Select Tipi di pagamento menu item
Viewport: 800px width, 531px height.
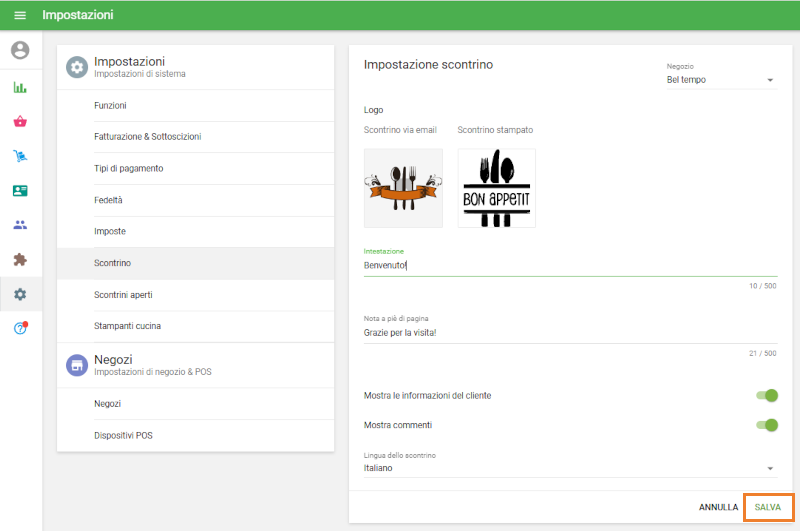point(129,168)
